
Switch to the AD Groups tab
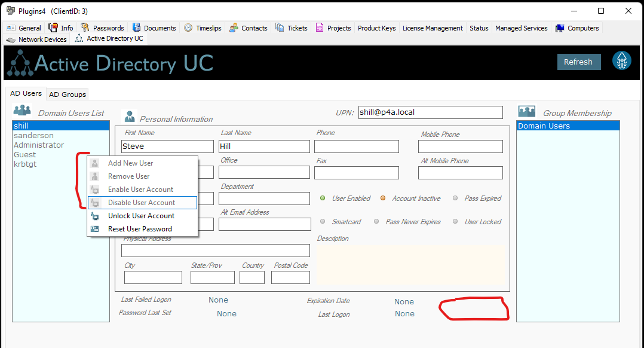68,94
